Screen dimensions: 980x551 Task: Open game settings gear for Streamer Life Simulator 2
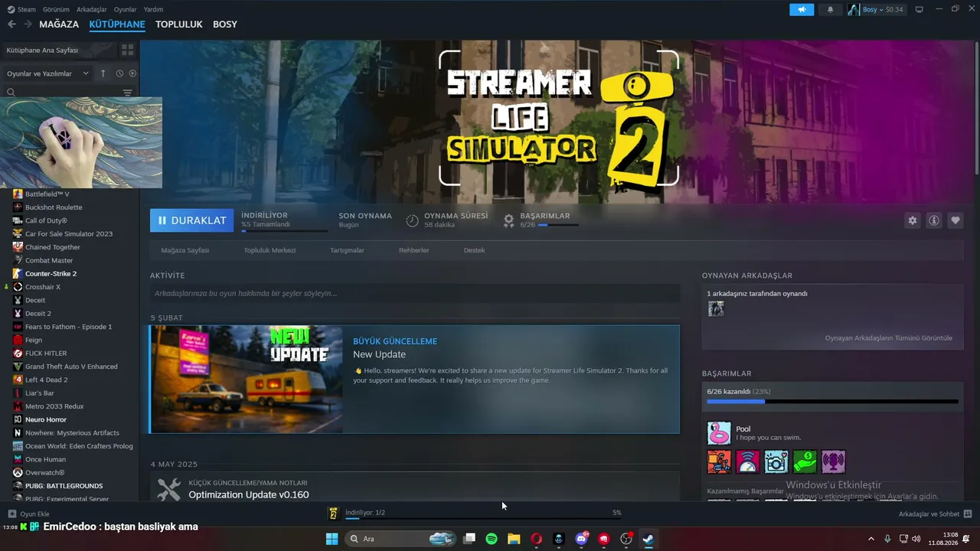tap(912, 220)
